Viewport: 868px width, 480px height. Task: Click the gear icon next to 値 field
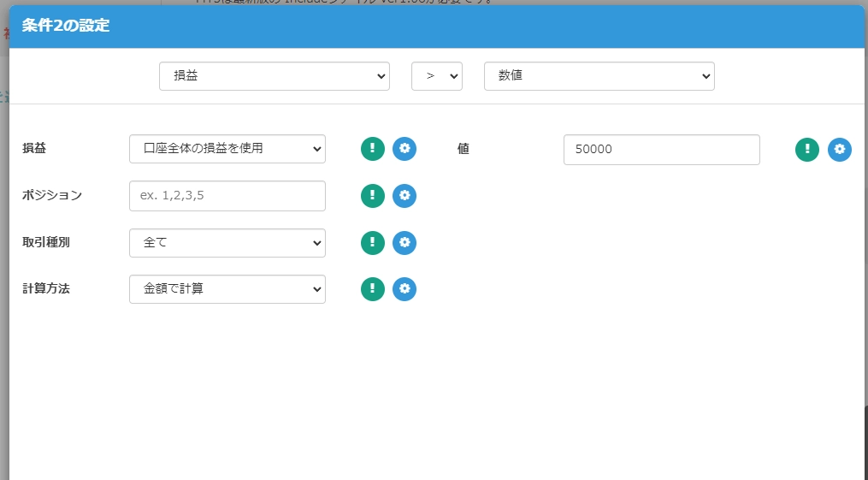tap(840, 150)
